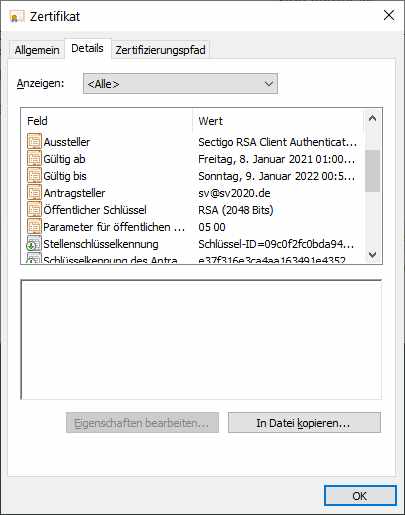This screenshot has height=515, width=405.
Task: Click In Datei kopieren button
Action: pos(304,423)
